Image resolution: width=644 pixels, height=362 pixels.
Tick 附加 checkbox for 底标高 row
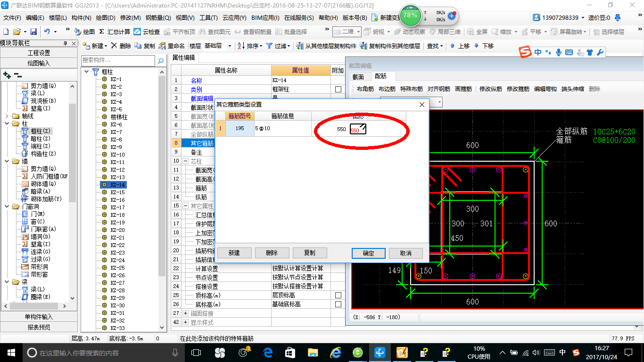tap(338, 304)
